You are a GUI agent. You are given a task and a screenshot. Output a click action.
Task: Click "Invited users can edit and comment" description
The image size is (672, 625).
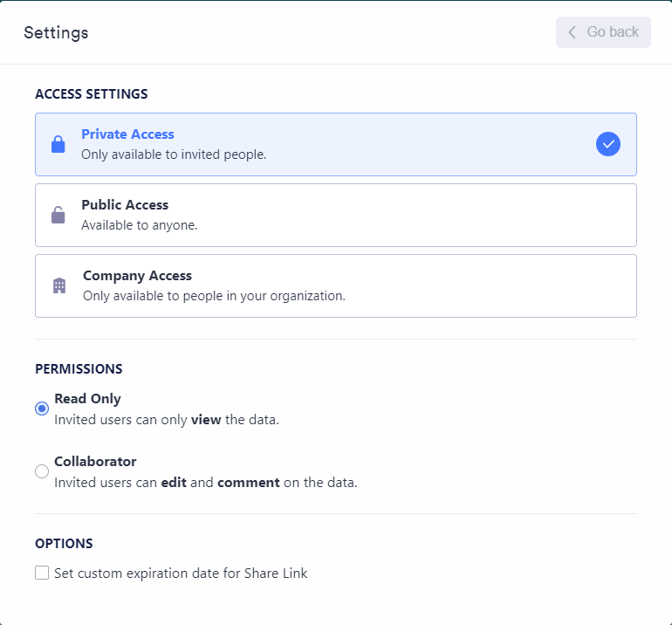[x=206, y=482]
